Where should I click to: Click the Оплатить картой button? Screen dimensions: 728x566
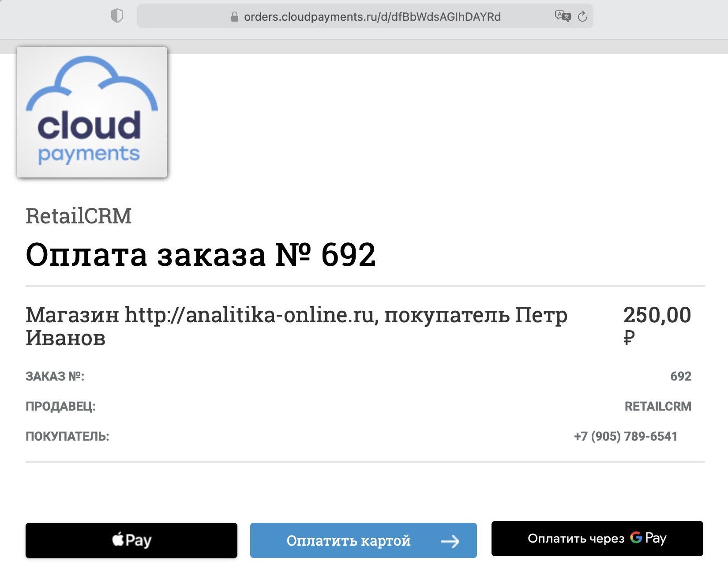[x=363, y=540]
